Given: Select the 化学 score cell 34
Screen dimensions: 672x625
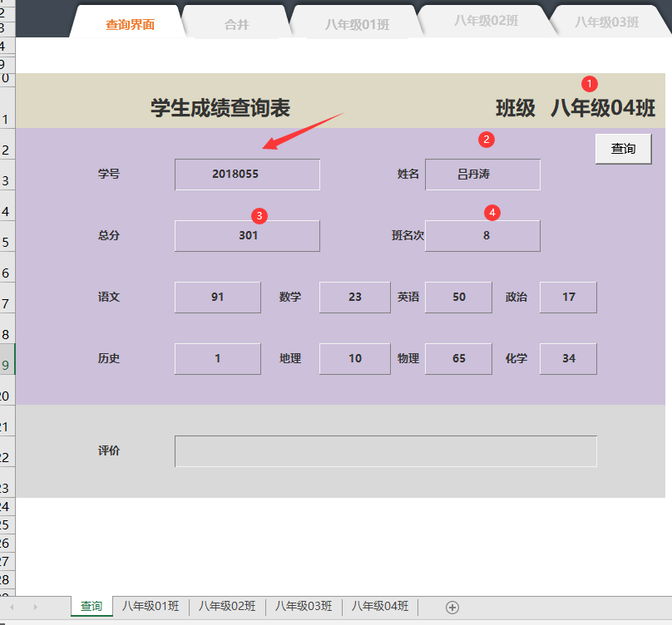Looking at the screenshot, I should [568, 358].
